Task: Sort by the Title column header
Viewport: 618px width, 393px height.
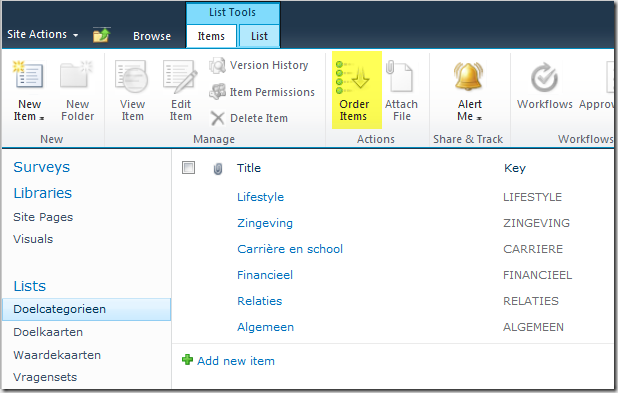Action: click(x=249, y=168)
